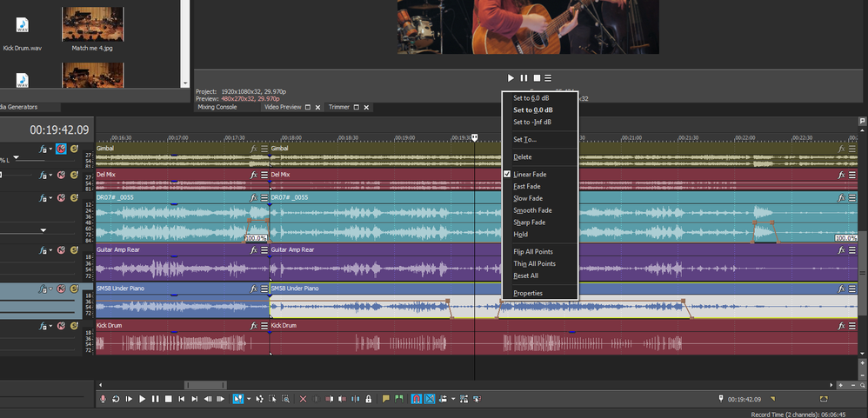868x418 pixels.
Task: Open the video preview hamburger options menu
Action: [x=548, y=78]
